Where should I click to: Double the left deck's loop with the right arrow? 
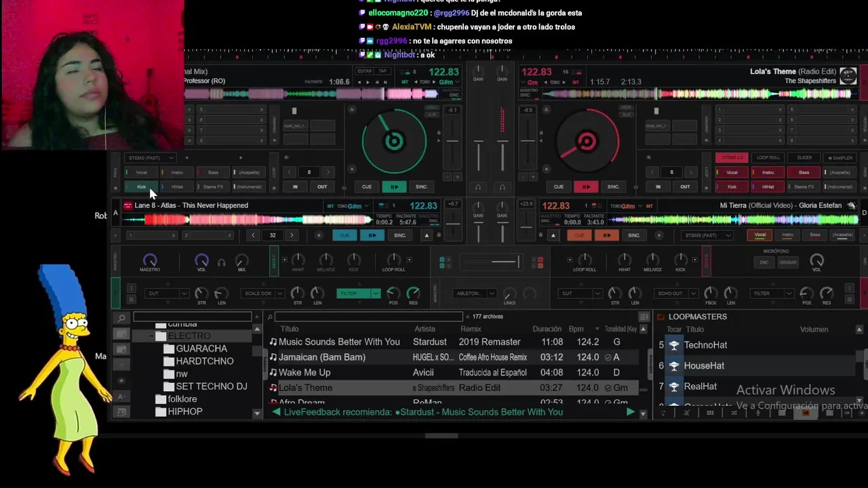coord(328,172)
